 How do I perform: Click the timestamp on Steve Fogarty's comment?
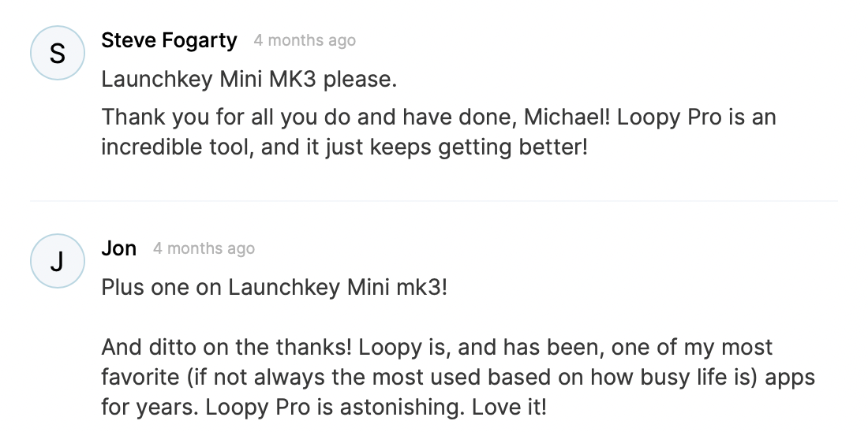[x=305, y=40]
